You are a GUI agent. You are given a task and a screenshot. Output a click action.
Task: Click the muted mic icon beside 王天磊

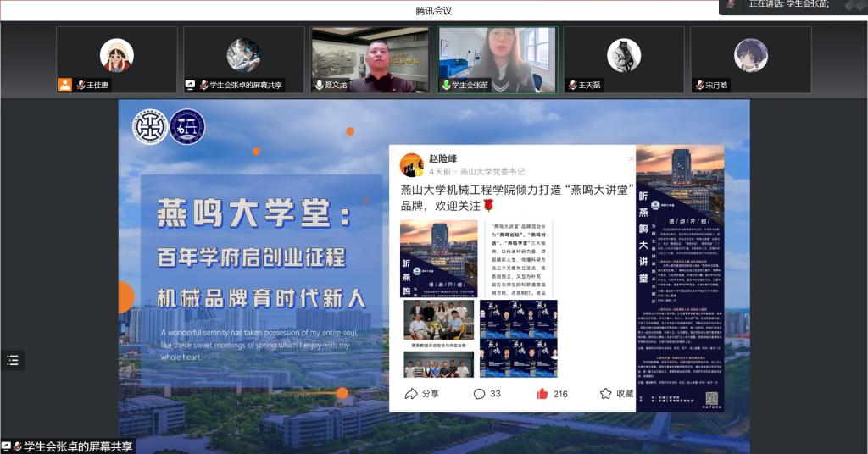point(573,86)
